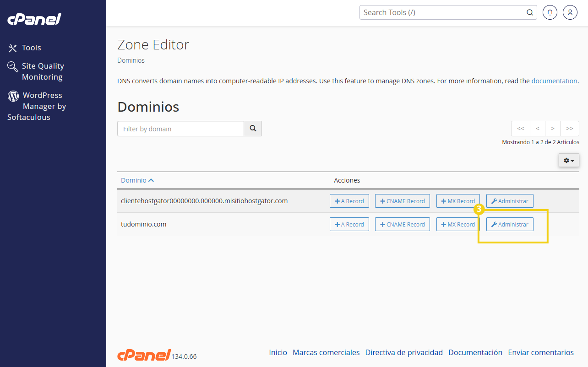Click the search magnifier in Search Tools

click(530, 12)
